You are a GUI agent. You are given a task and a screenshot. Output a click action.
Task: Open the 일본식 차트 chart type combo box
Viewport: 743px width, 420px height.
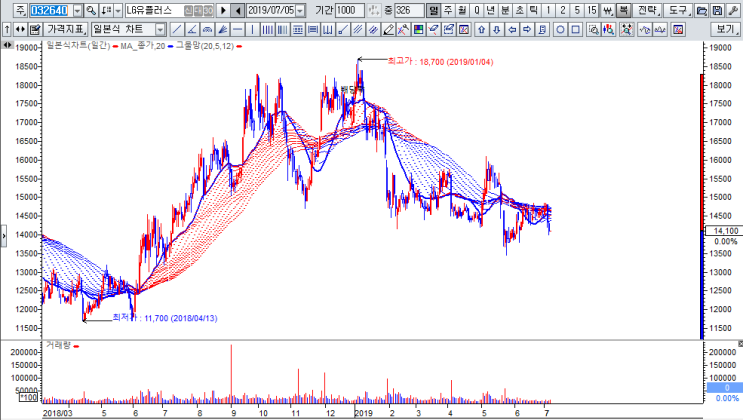(x=128, y=30)
